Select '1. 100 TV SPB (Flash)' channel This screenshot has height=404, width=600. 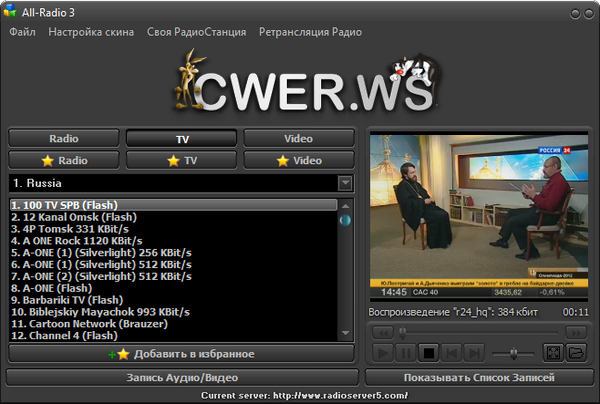(174, 205)
